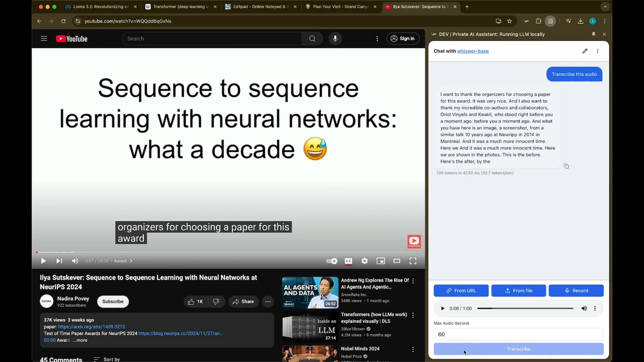Viewport: 644px width, 362px height.
Task: Expand description with ...more
Action: pos(80,340)
